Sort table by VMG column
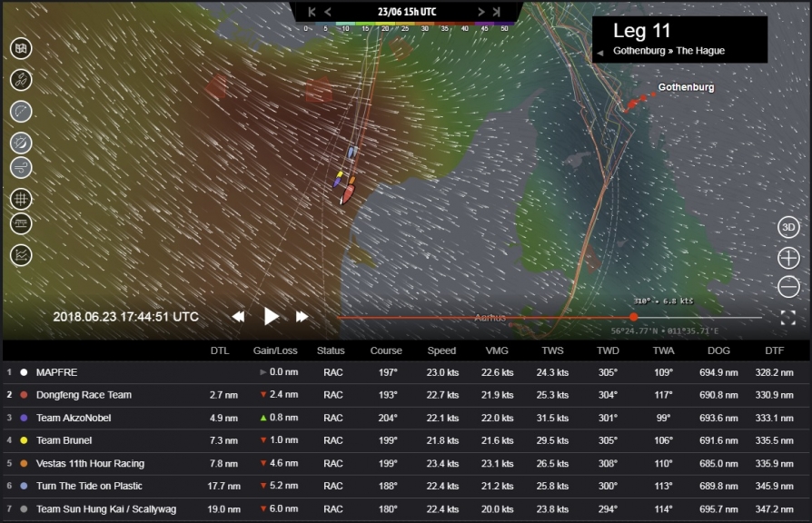The width and height of the screenshot is (812, 523). click(x=497, y=350)
